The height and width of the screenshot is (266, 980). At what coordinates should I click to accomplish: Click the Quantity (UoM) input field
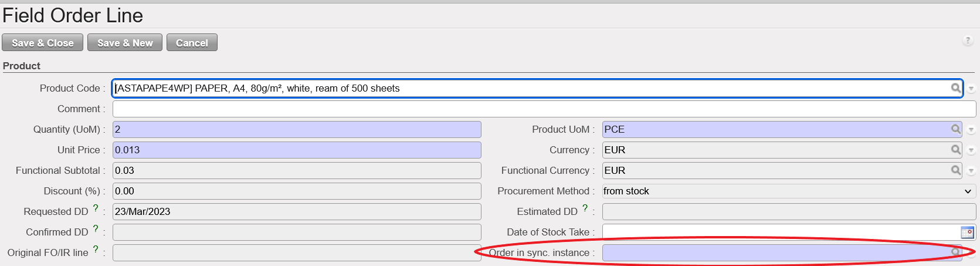tap(297, 129)
